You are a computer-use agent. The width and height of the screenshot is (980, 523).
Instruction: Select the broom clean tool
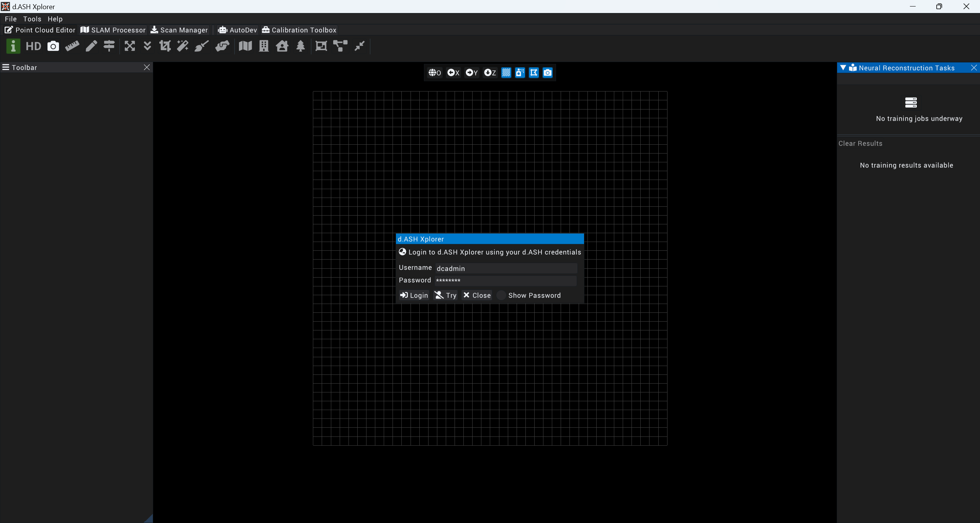click(201, 46)
